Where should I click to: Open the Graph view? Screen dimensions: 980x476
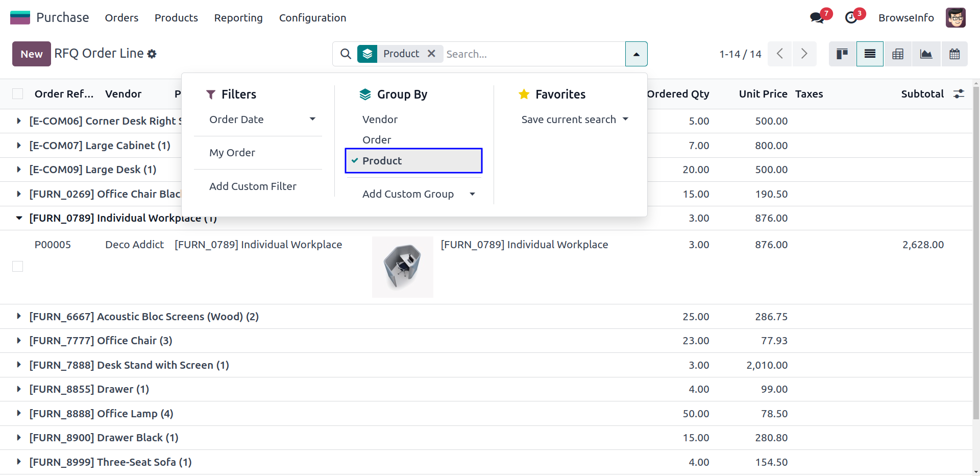(926, 54)
